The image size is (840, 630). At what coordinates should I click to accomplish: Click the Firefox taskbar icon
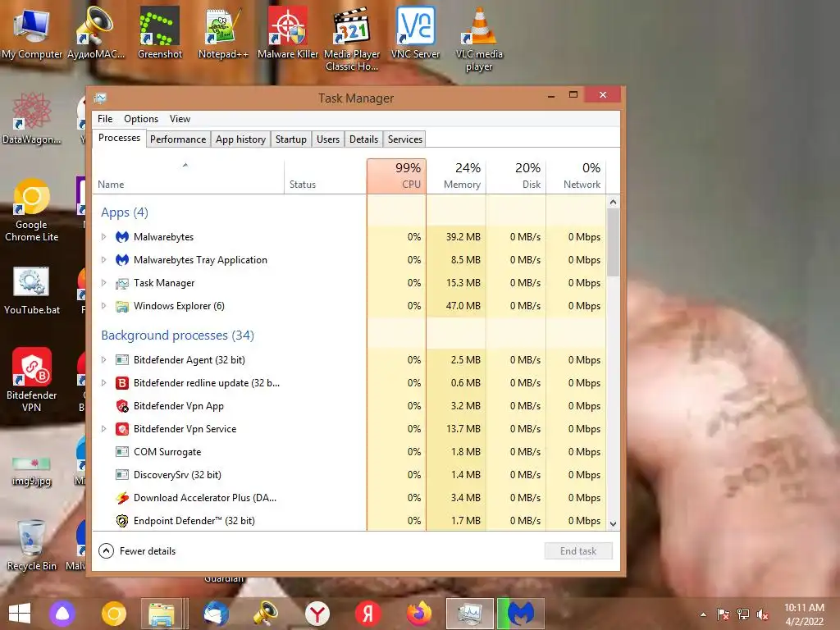[419, 614]
